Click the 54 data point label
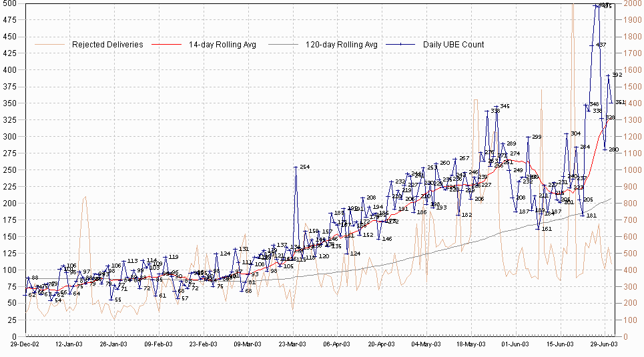This screenshot has width=644, height=357. click(58, 301)
